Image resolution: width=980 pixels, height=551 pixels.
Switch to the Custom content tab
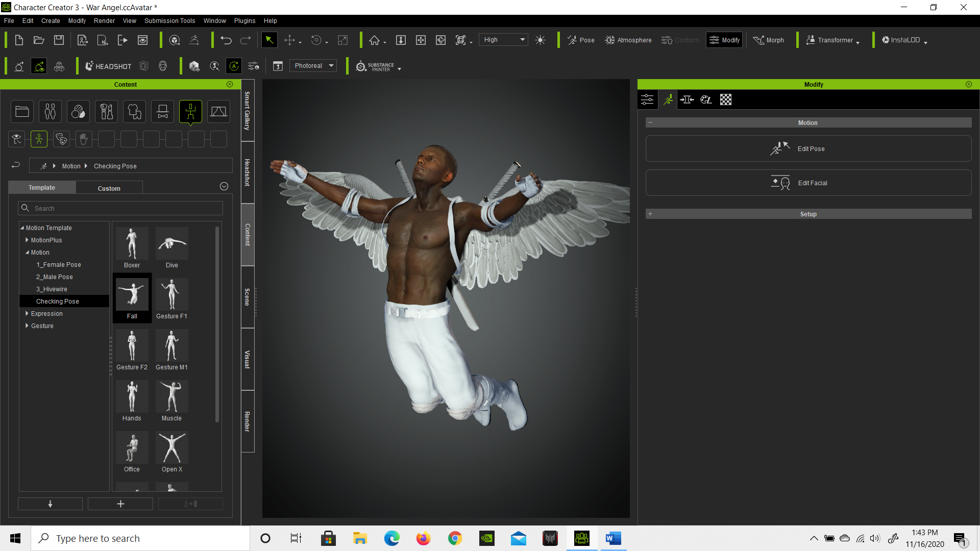(109, 188)
